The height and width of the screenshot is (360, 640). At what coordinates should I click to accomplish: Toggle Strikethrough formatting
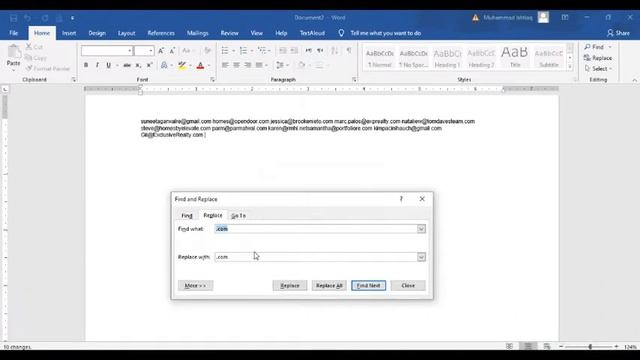pyautogui.click(x=127, y=65)
